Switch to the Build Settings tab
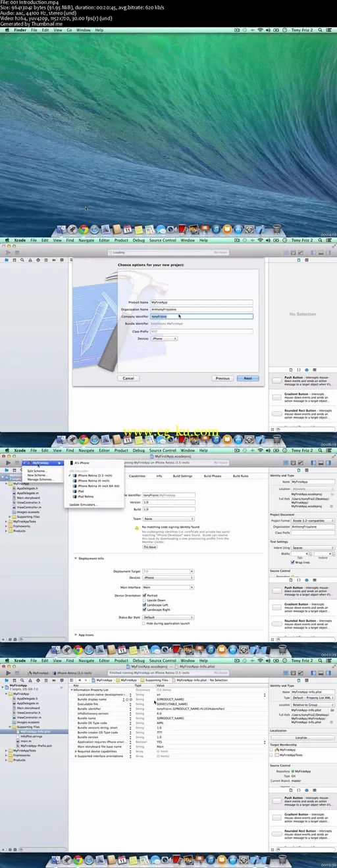The height and width of the screenshot is (868, 337). (x=182, y=475)
